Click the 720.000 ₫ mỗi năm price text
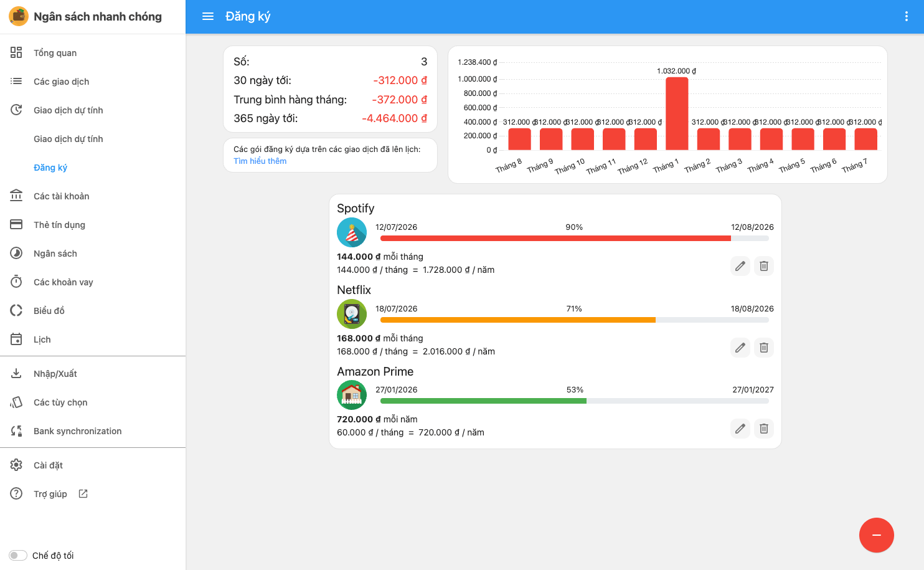Viewport: 924px width, 570px height. (x=377, y=419)
